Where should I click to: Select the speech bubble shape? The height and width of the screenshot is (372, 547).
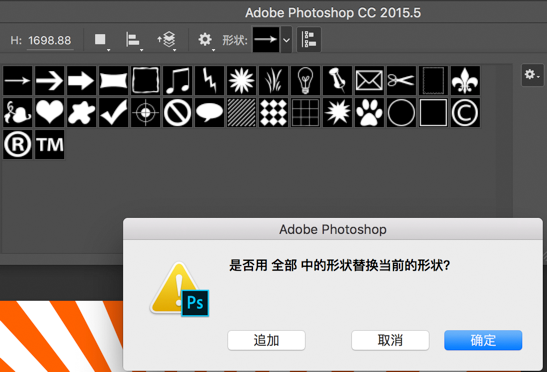pos(209,112)
